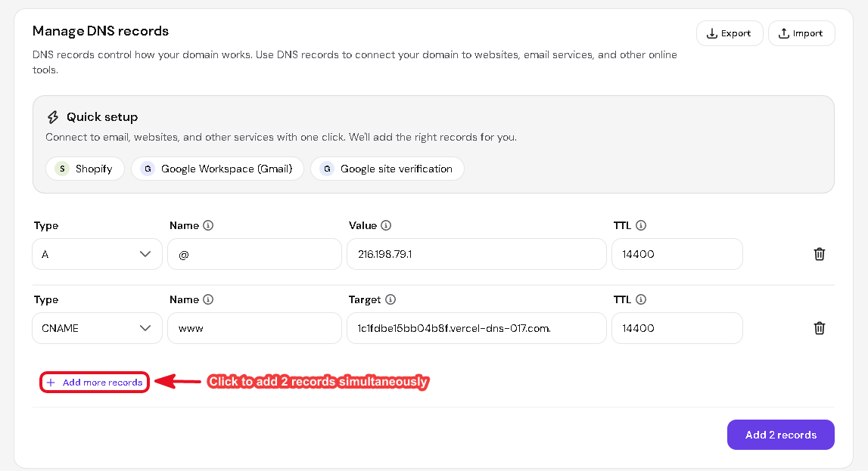The image size is (868, 471).
Task: Click TTL info icon in the CNAME row
Action: [640, 299]
